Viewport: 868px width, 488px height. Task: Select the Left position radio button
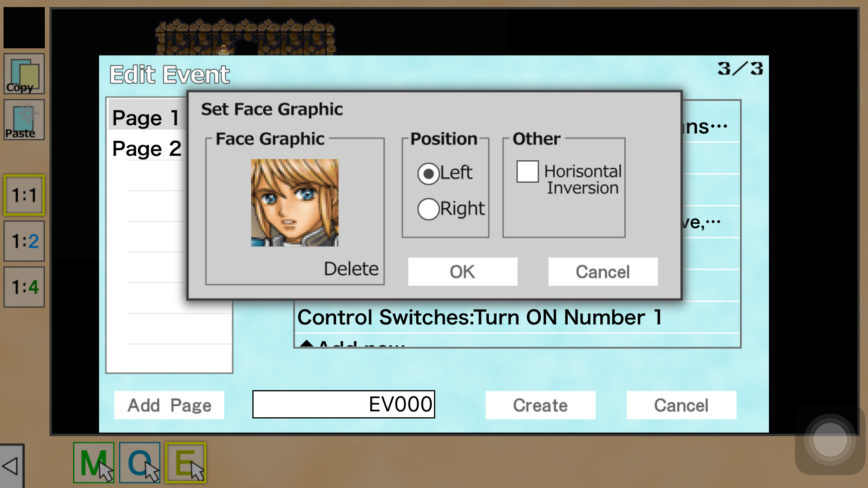428,174
